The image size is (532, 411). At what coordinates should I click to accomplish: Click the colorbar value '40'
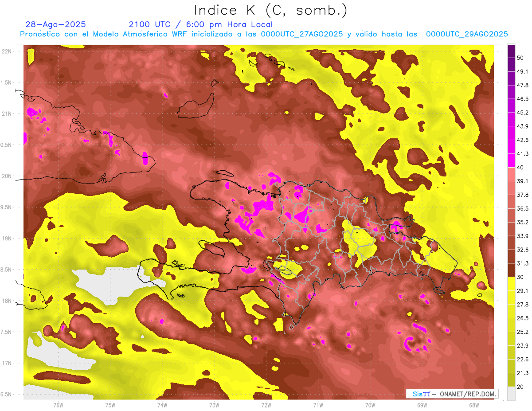tap(521, 167)
